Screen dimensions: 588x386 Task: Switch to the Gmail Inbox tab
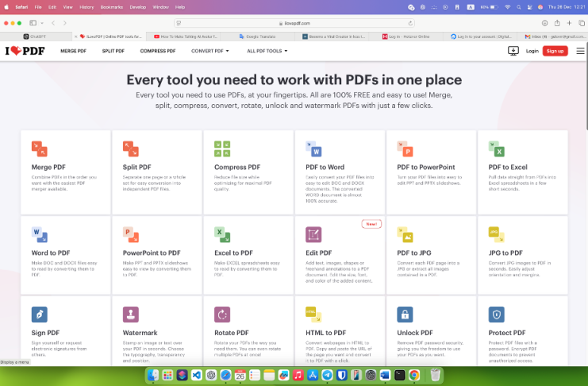click(554, 37)
